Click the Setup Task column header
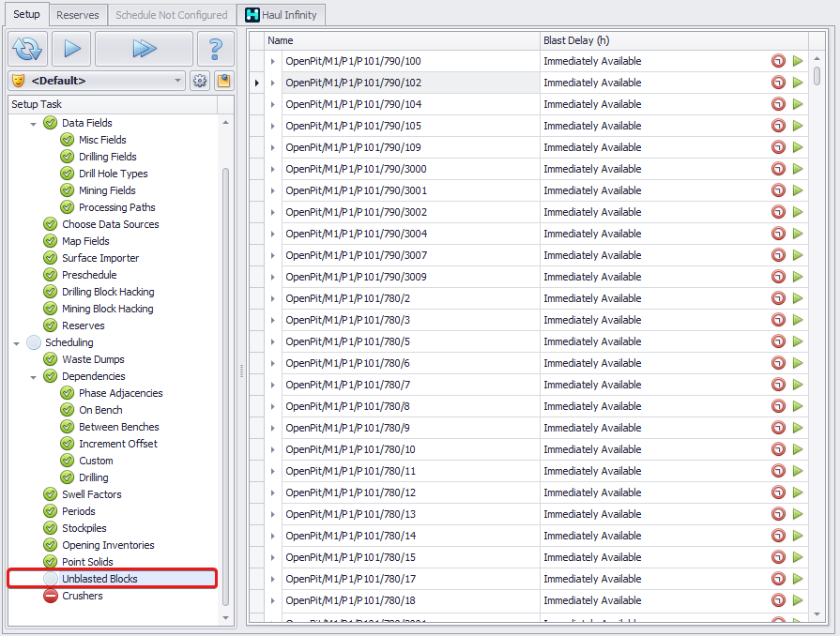Screen dimensions: 840x636 pos(113,104)
